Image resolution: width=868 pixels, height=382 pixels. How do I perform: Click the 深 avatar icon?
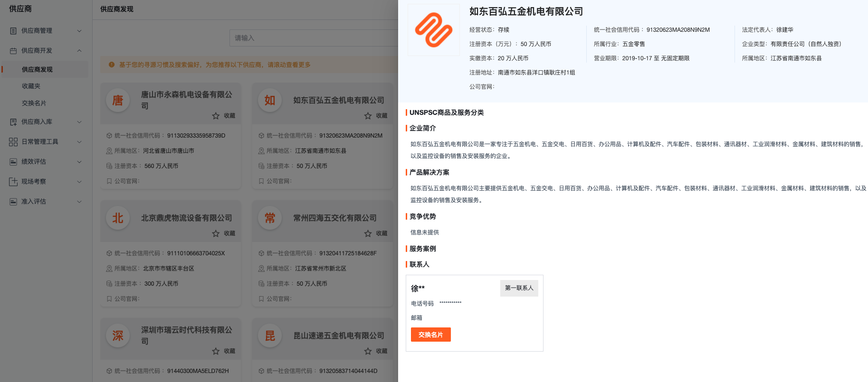click(118, 335)
